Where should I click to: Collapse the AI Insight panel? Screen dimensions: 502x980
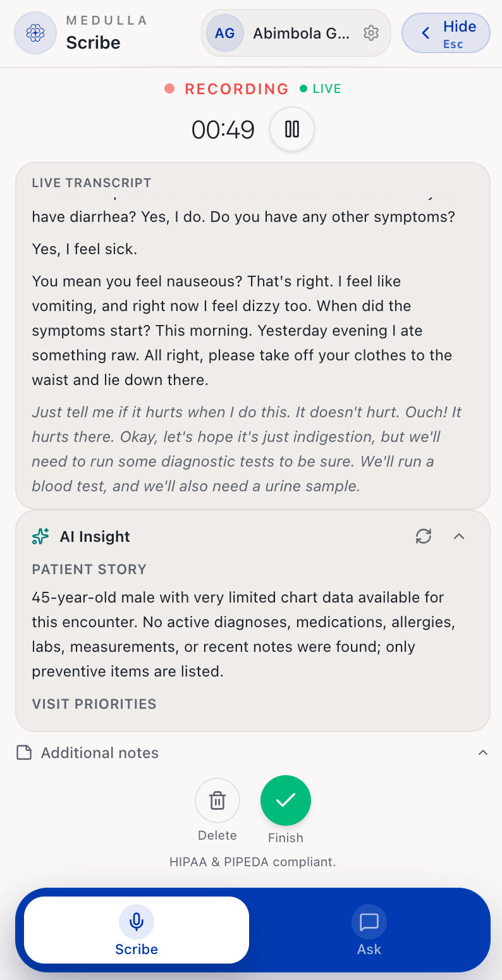[459, 536]
